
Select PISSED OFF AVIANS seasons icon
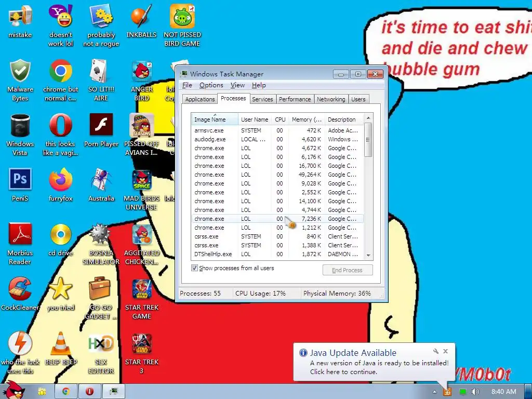(x=141, y=135)
